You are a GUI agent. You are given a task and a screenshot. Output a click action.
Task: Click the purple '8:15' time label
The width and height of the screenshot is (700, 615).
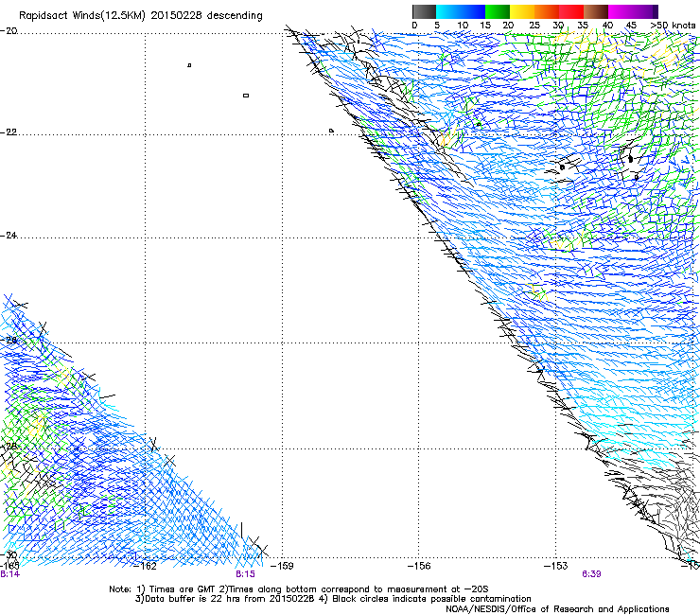[x=246, y=574]
